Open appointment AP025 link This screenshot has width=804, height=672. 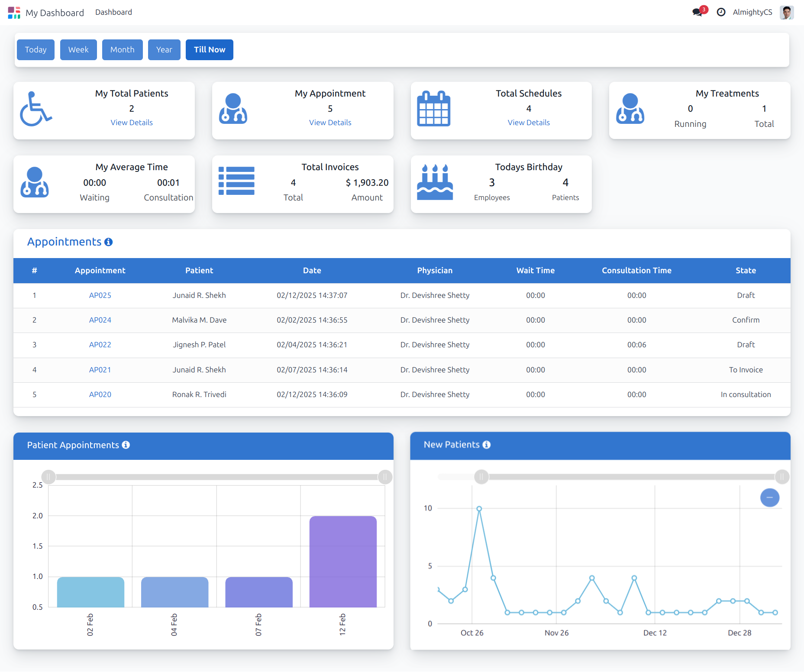(x=100, y=295)
